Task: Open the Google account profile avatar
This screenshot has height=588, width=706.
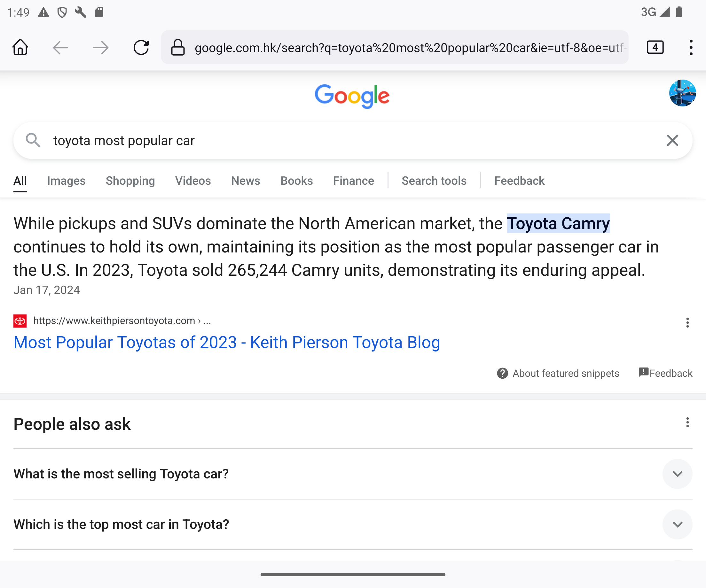Action: pos(682,93)
